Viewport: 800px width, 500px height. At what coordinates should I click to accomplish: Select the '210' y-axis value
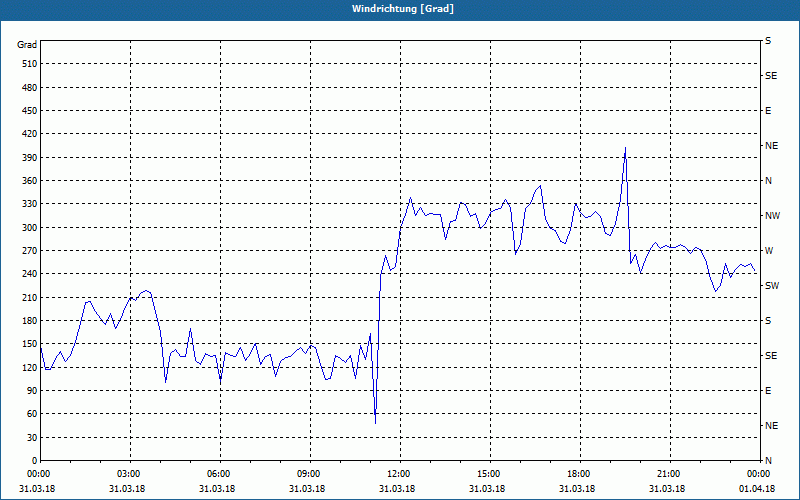pyautogui.click(x=30, y=297)
